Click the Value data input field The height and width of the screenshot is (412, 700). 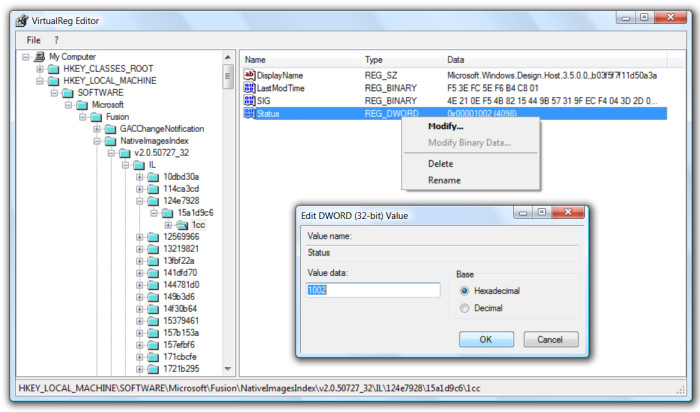coord(372,290)
